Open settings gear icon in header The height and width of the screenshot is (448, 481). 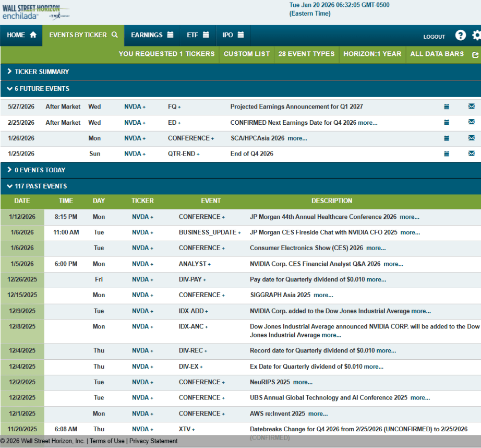[476, 35]
